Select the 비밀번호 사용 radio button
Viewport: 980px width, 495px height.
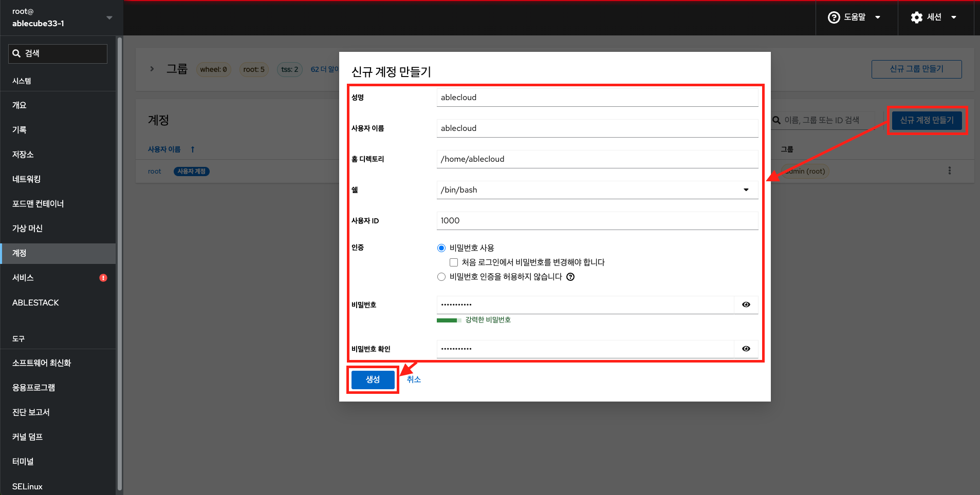click(x=441, y=248)
